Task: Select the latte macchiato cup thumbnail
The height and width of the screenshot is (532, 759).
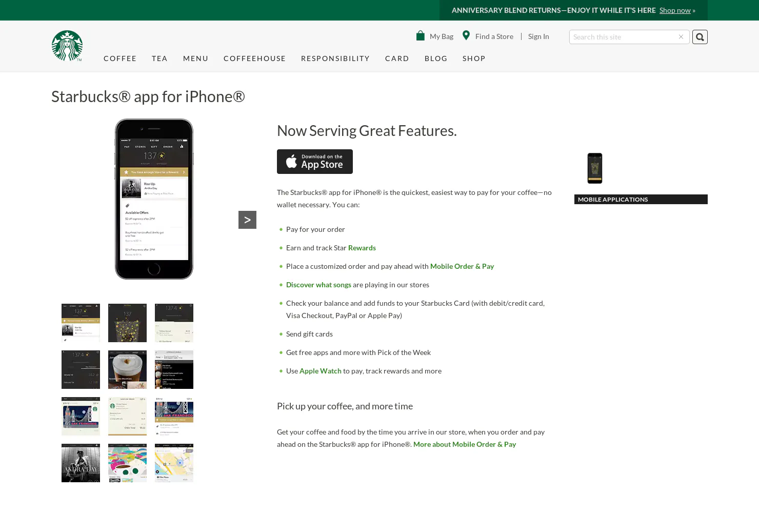Action: click(x=127, y=369)
